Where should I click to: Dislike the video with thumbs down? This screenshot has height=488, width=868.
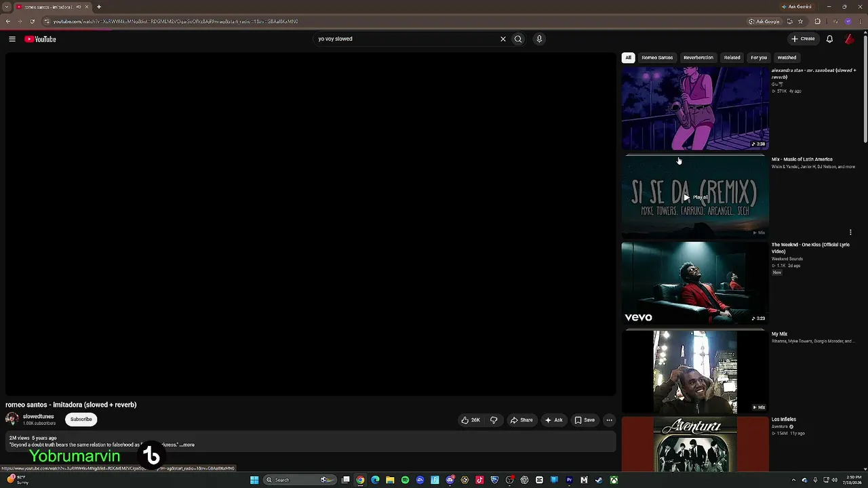pos(494,420)
